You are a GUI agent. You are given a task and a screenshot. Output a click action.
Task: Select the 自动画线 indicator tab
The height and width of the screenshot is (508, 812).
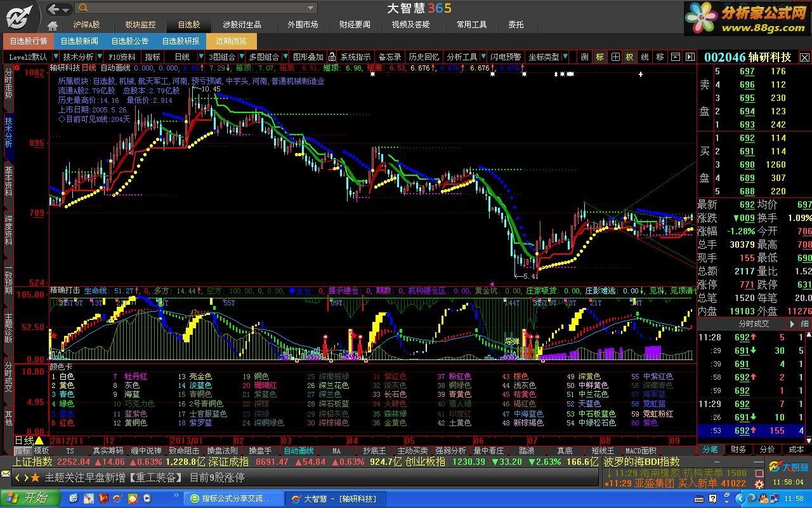click(299, 451)
